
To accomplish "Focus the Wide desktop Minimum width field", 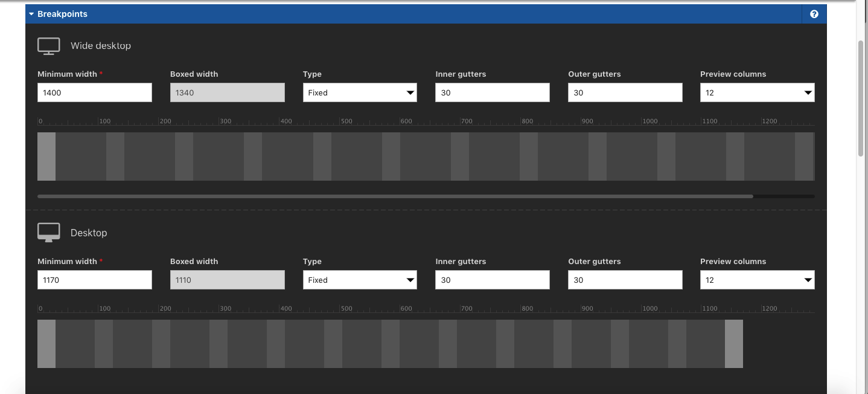I will 95,92.
